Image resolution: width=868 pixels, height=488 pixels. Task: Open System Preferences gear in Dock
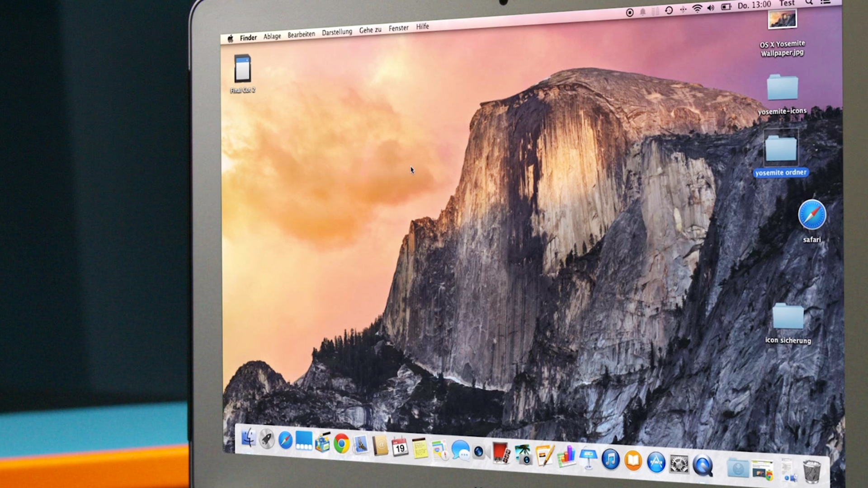point(679,464)
